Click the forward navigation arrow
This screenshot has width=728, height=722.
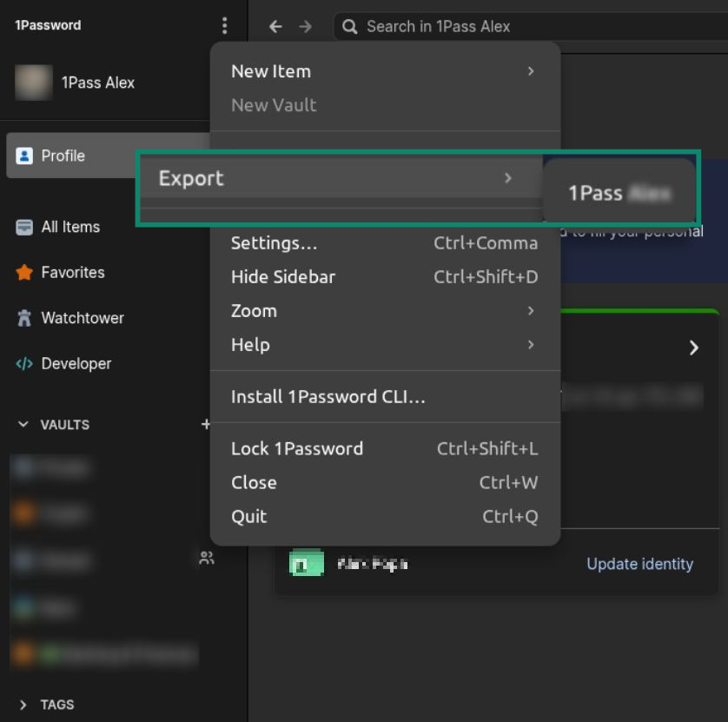tap(305, 27)
